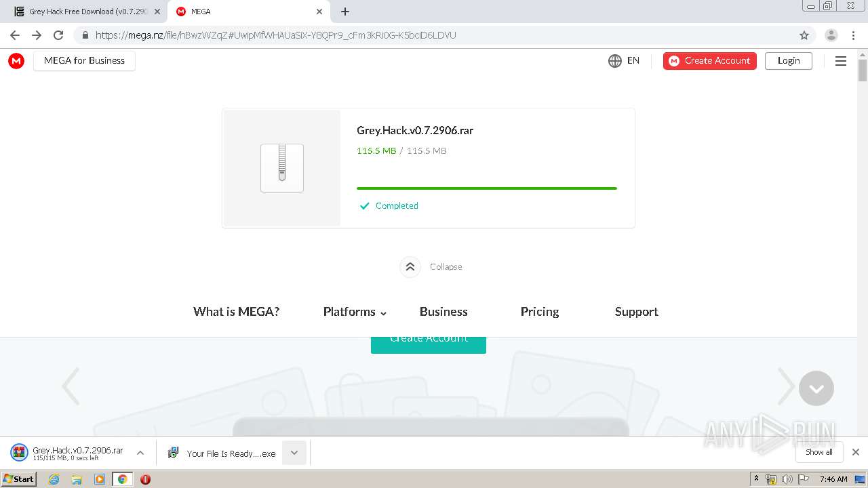Viewport: 868px width, 488px height.
Task: Open Internet Explorer from taskbar
Action: pos(54,479)
